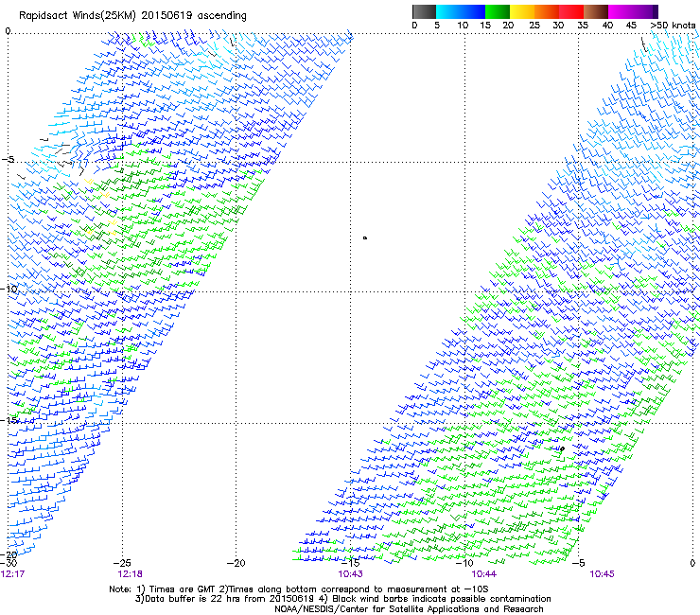Click the orange 25-30 knots legend segment

547,11
